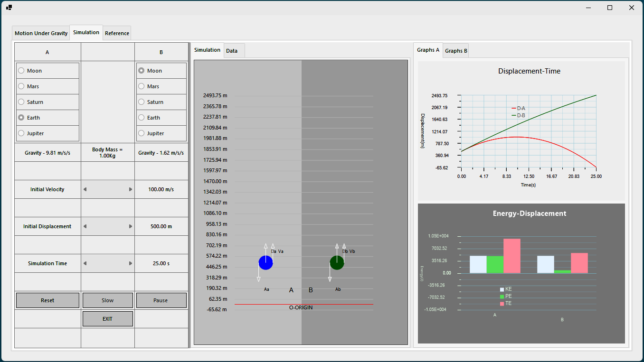Click the Aa acceleration label

pyautogui.click(x=266, y=289)
